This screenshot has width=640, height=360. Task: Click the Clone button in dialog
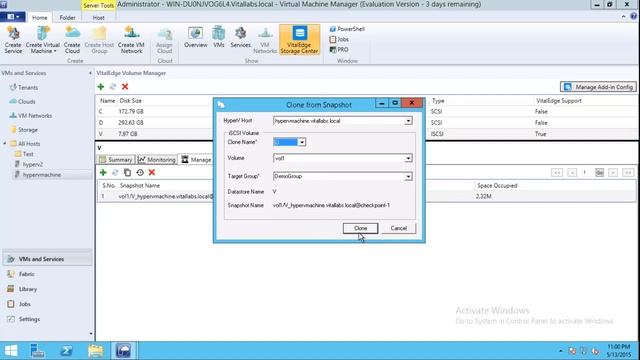coord(360,228)
